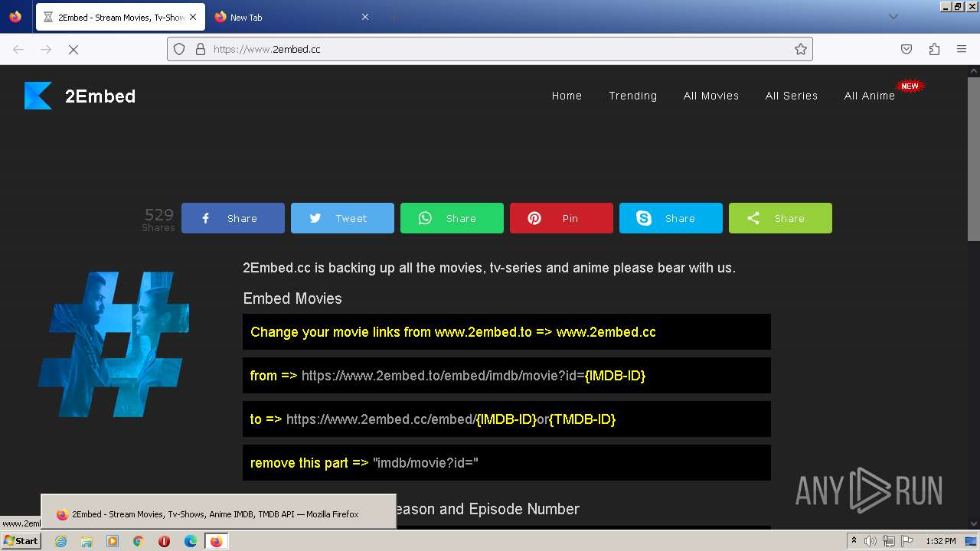The width and height of the screenshot is (980, 551).
Task: Close the 2Embed tab
Action: [x=193, y=17]
